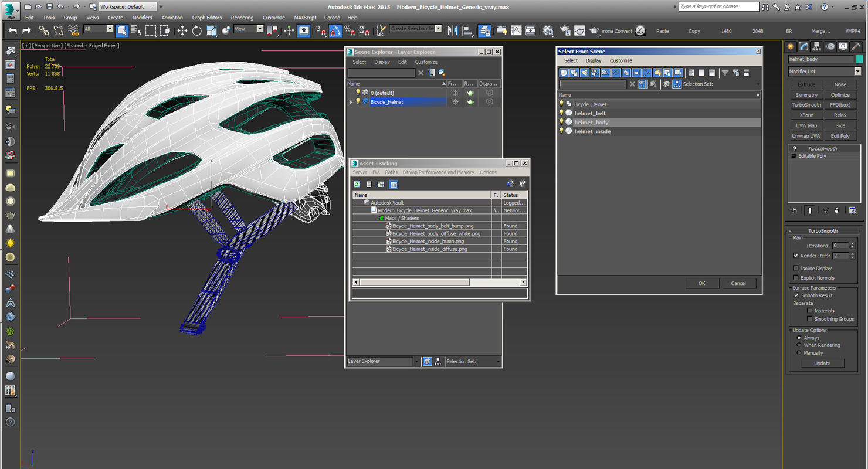Screen dimensions: 868x469
Task: Click Cancel in Select From Scene dialog
Action: click(x=738, y=283)
